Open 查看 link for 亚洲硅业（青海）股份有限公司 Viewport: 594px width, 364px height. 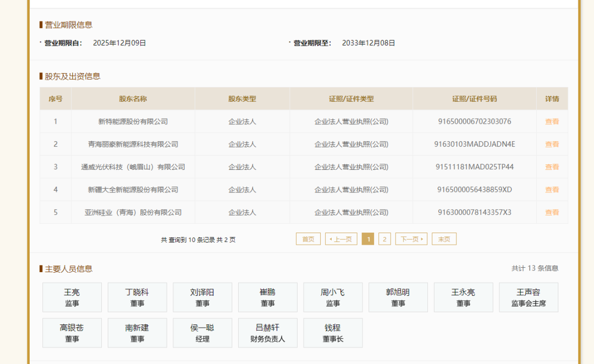click(x=552, y=212)
